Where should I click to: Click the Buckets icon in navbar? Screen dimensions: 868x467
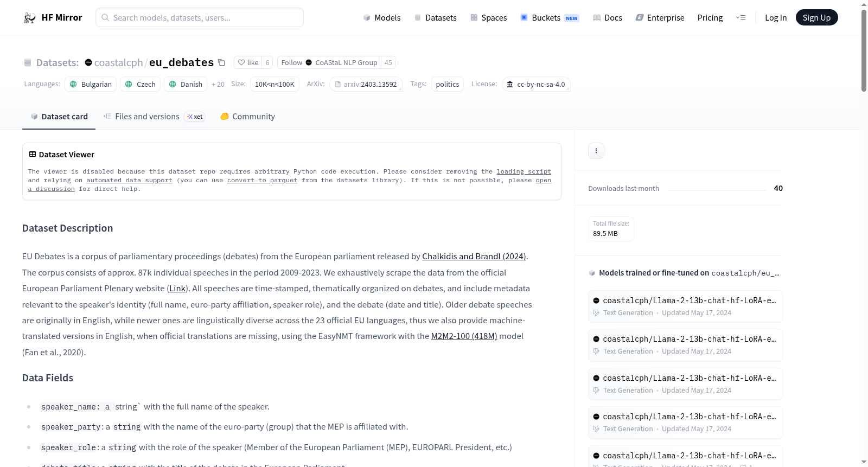tap(524, 18)
